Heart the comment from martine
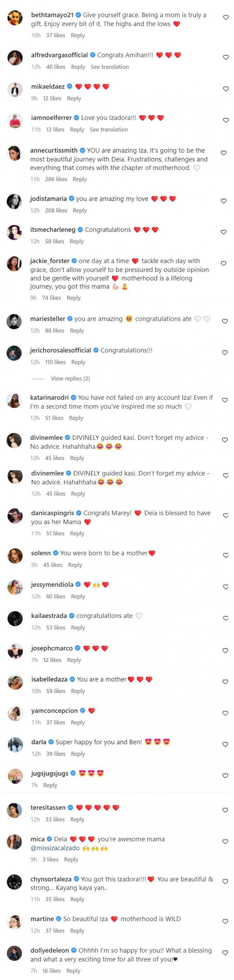Screen dimensions: 234x980 click(x=225, y=922)
